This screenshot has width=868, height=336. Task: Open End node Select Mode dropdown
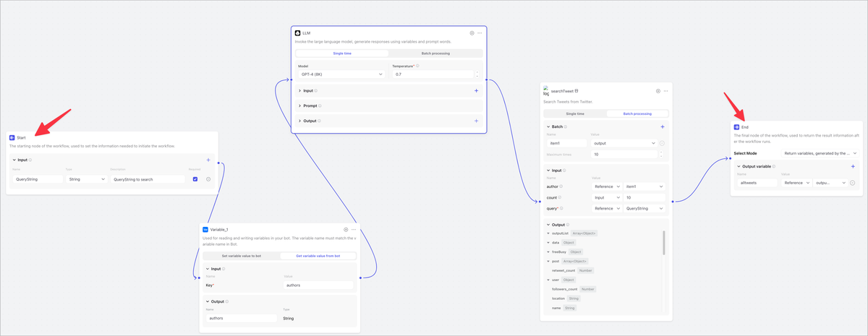pos(821,153)
